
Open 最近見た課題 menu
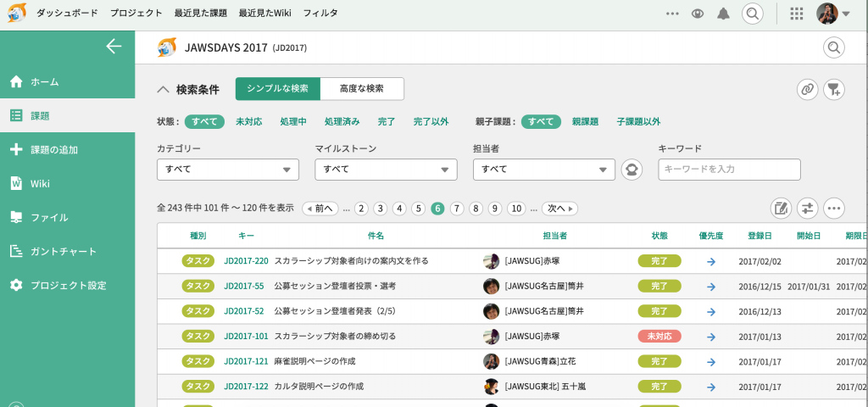tap(200, 14)
